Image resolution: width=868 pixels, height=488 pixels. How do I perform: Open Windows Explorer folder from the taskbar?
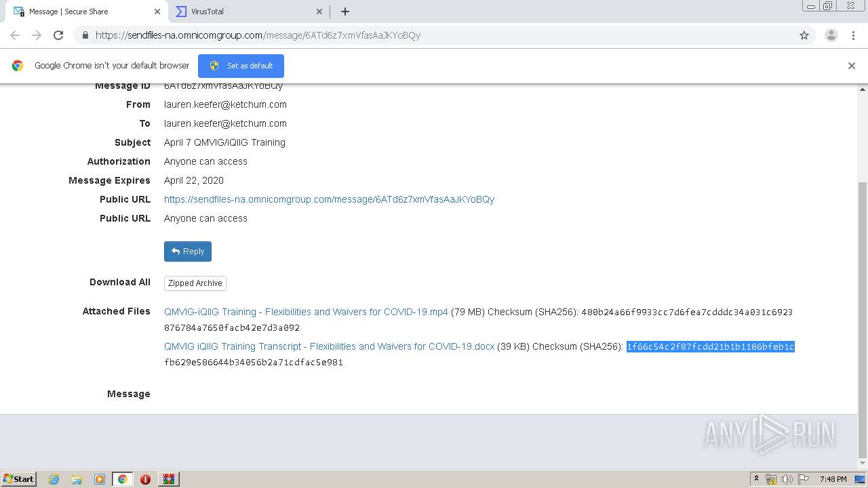point(77,479)
